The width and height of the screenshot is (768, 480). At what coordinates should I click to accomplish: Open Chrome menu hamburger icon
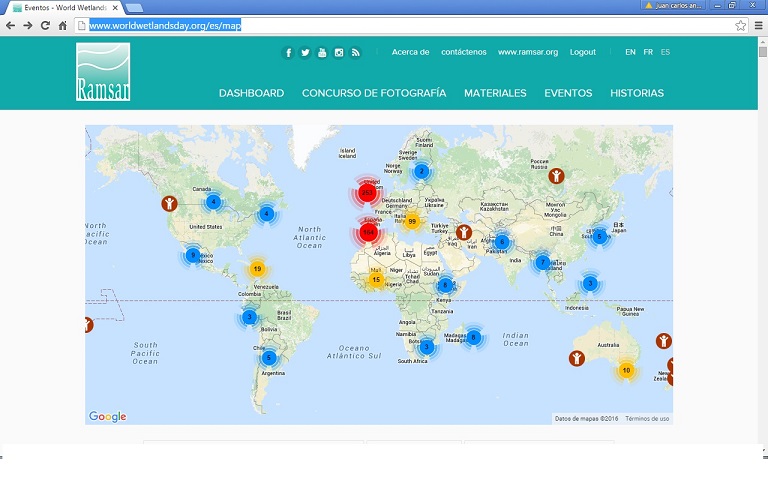[x=759, y=25]
